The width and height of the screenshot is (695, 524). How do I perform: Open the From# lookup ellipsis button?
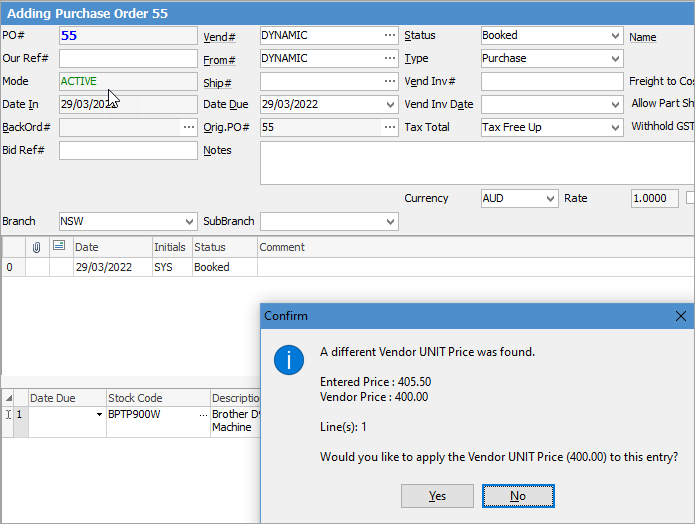(x=389, y=59)
